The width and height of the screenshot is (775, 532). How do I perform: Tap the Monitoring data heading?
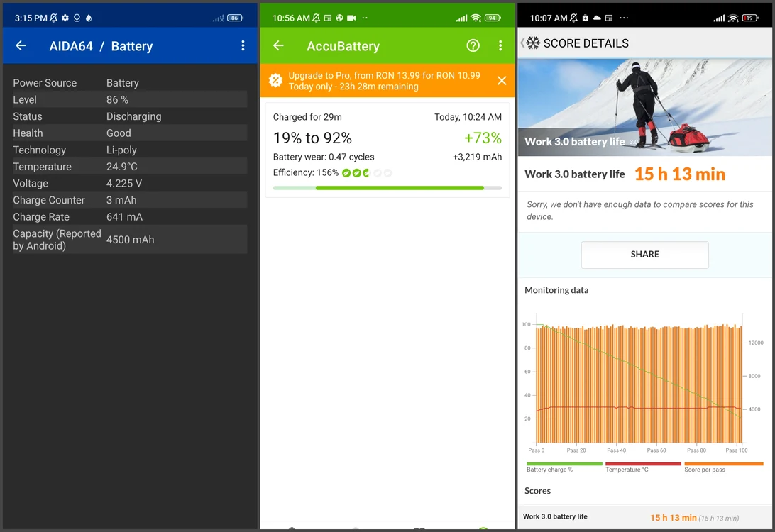(x=556, y=290)
